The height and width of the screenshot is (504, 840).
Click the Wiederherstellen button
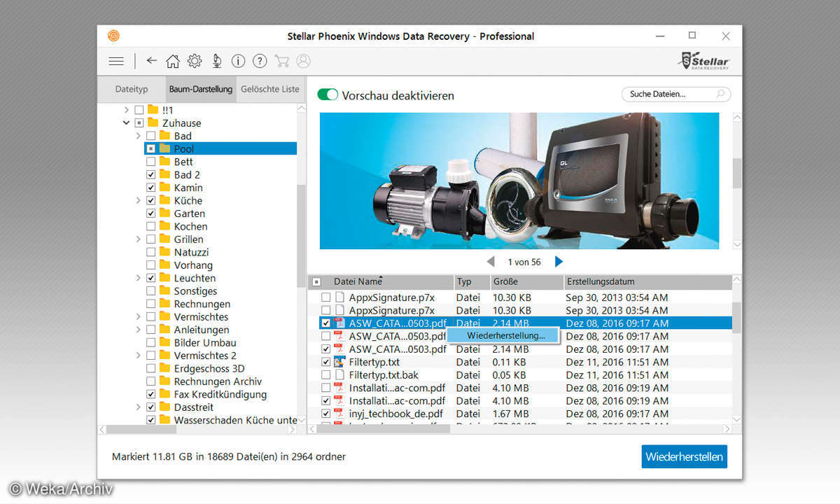tap(684, 457)
